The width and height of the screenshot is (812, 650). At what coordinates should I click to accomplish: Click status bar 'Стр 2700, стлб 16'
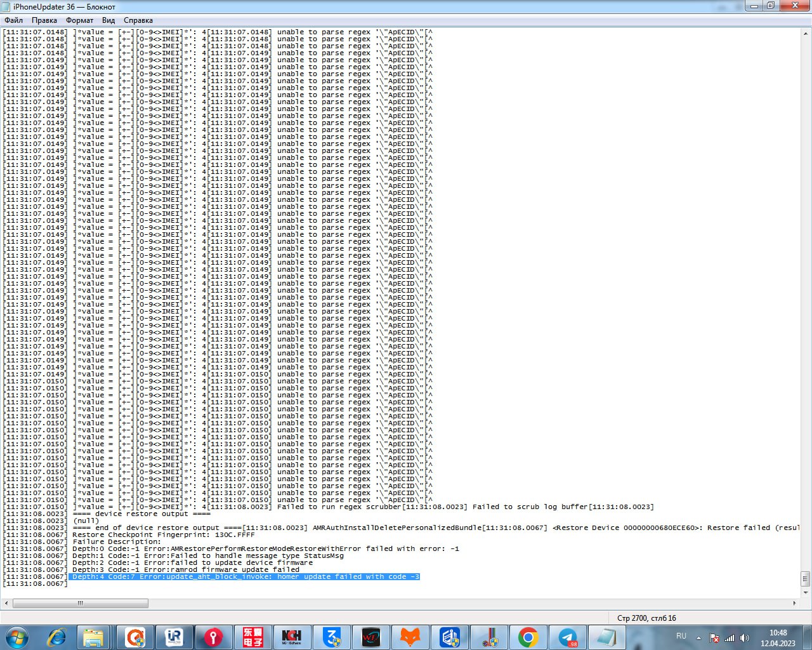[646, 618]
